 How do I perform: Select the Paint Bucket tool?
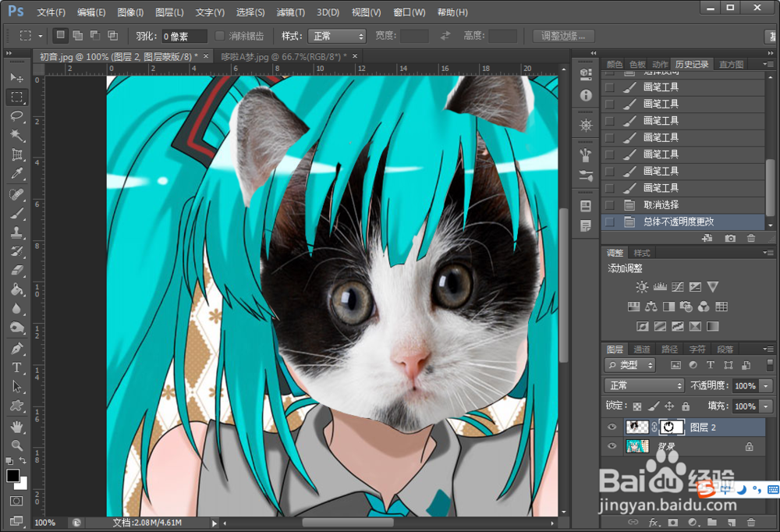(16, 289)
